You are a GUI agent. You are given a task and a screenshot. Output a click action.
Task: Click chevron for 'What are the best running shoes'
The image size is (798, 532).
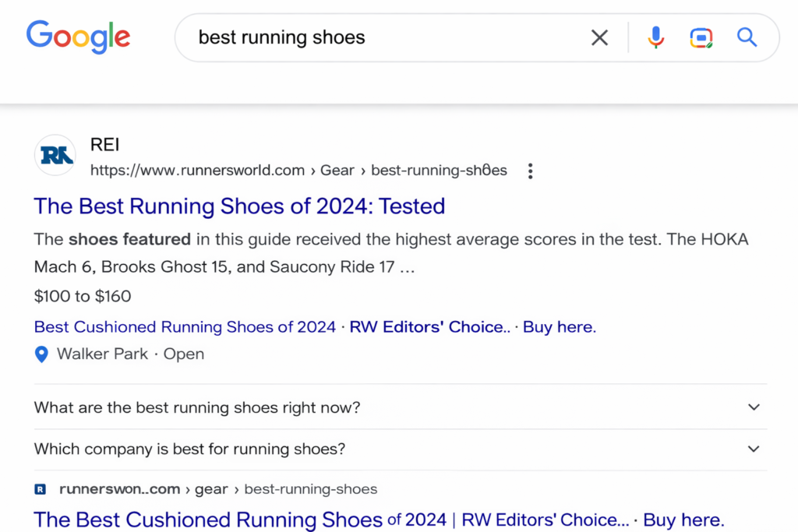pyautogui.click(x=754, y=407)
